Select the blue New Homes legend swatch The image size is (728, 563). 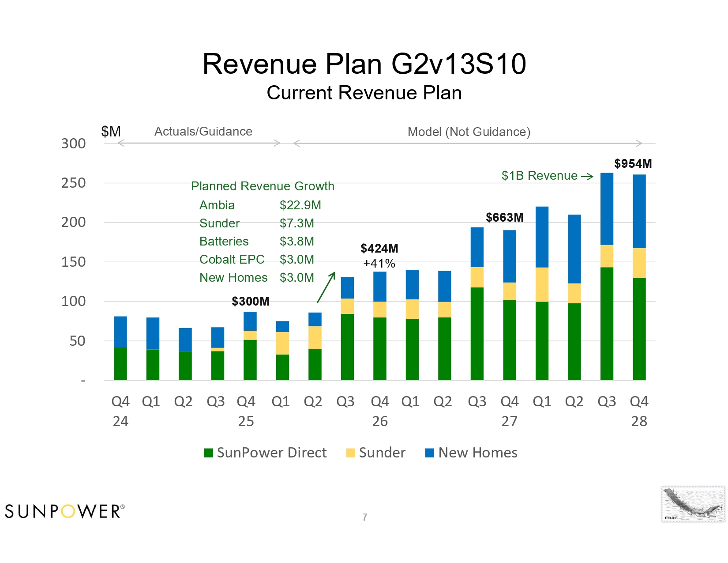click(430, 453)
